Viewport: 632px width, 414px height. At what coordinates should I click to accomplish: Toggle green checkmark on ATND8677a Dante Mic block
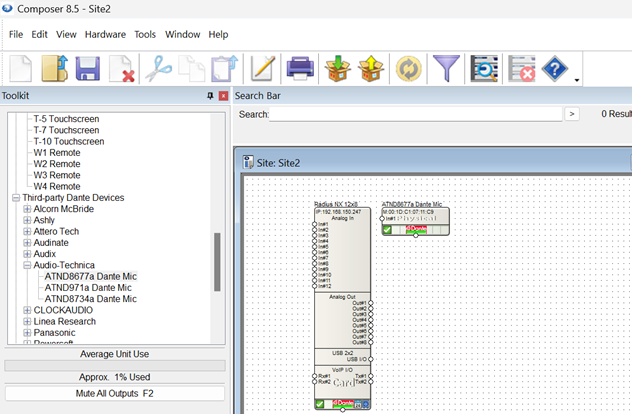387,230
